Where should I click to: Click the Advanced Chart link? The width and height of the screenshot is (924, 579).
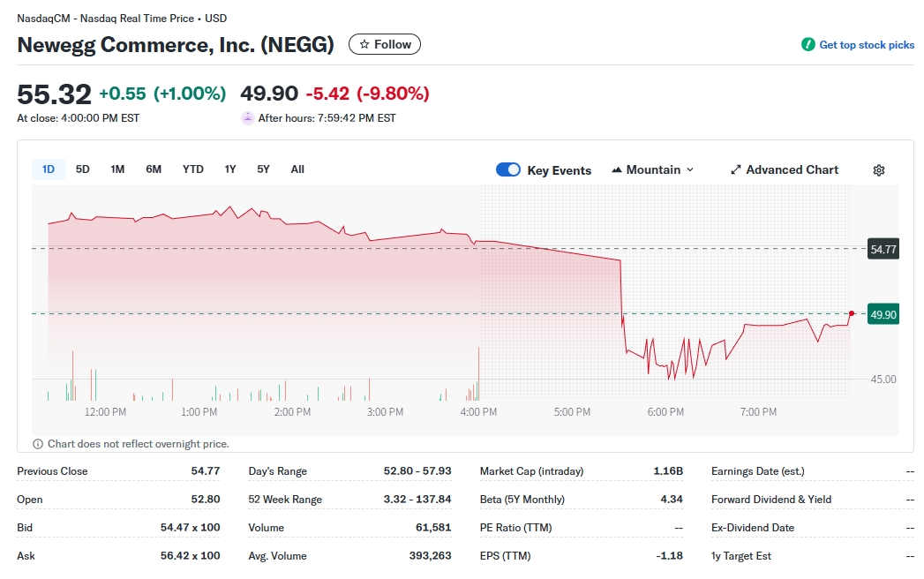(792, 169)
